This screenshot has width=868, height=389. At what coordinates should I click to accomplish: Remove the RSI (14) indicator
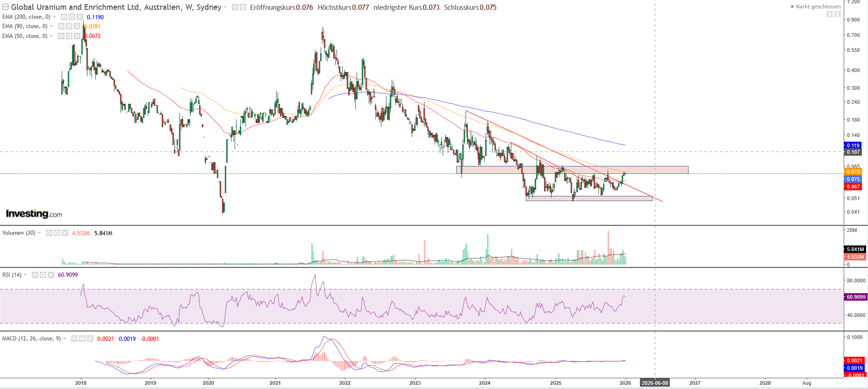pos(50,275)
